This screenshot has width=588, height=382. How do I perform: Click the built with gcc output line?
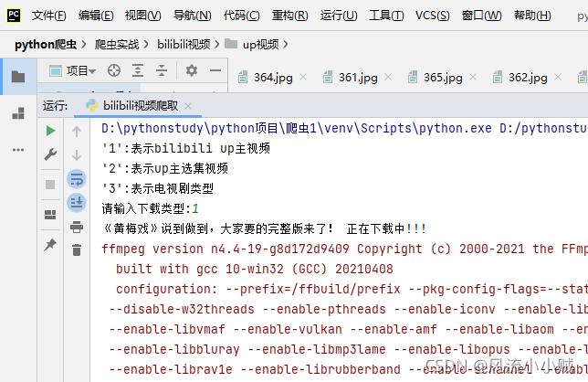tap(255, 269)
